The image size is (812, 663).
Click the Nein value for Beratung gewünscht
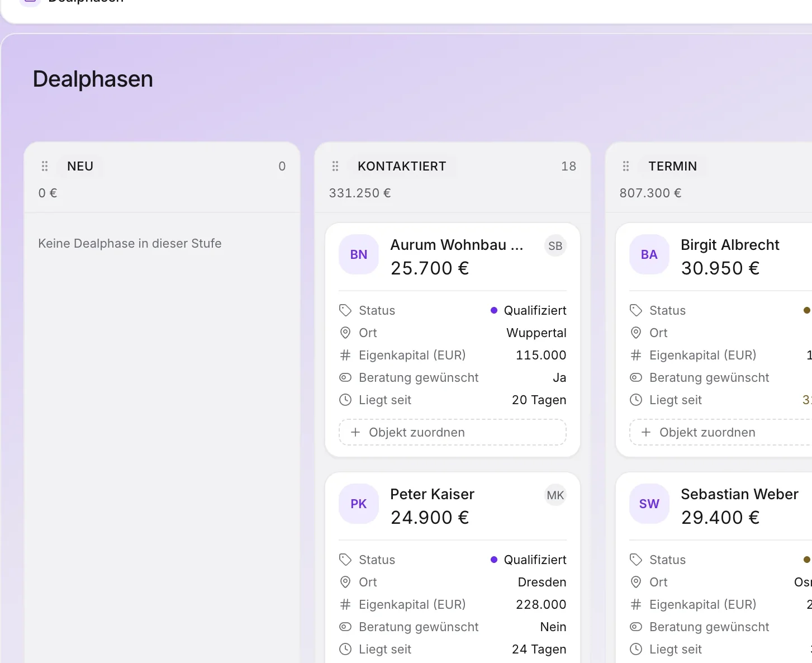click(553, 627)
